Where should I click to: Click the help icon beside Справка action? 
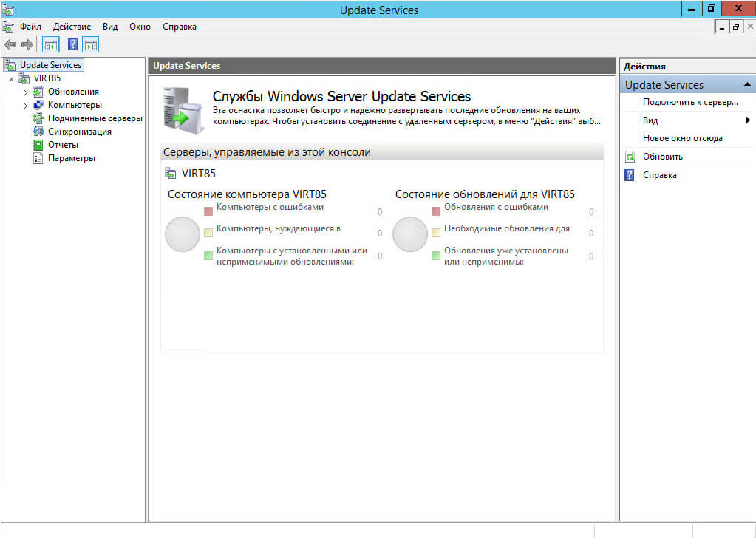(630, 175)
